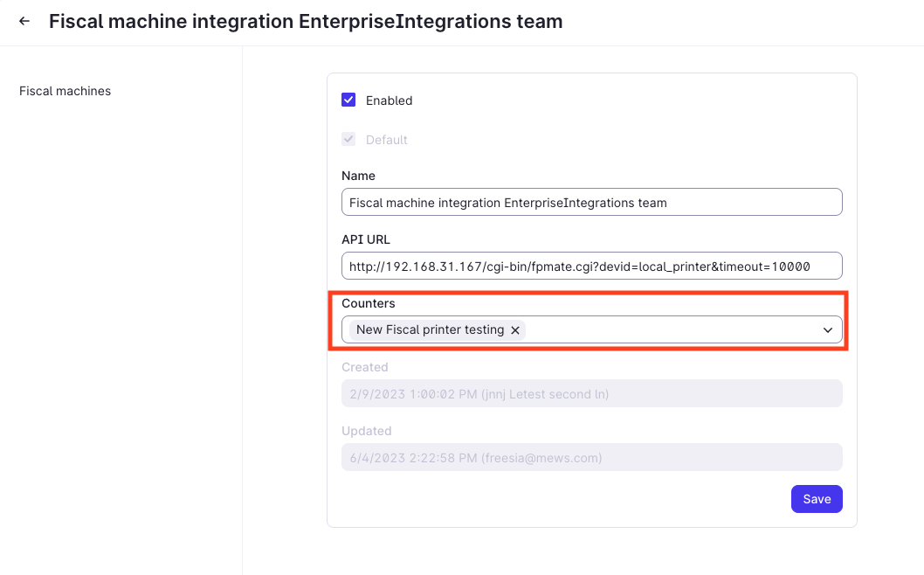924x575 pixels.
Task: Click the Counters field label
Action: click(369, 303)
